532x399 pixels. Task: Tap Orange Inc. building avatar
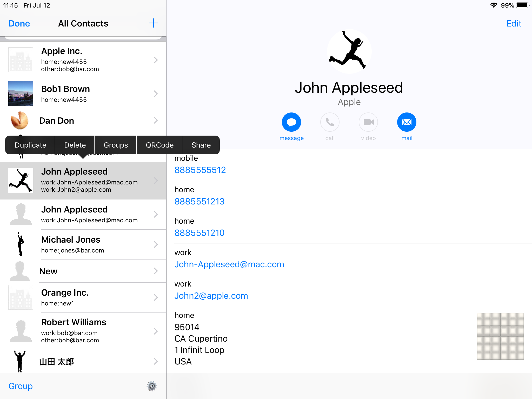[21, 297]
